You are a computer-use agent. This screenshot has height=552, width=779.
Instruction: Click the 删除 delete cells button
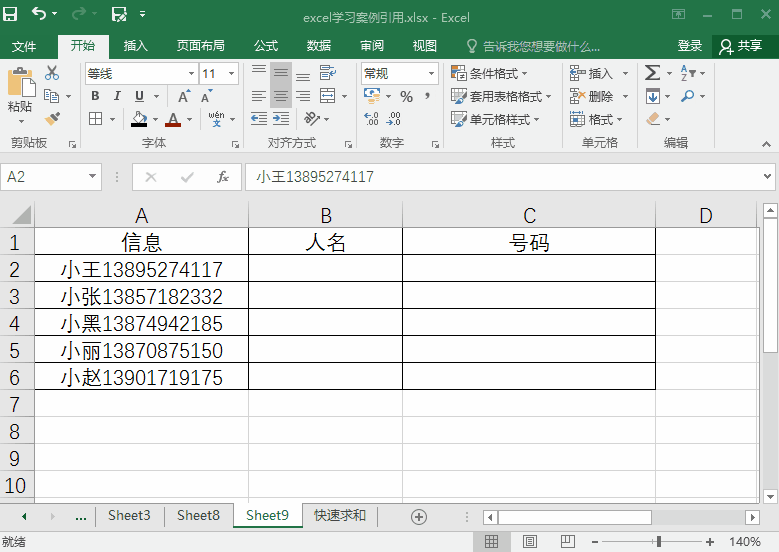click(x=599, y=96)
